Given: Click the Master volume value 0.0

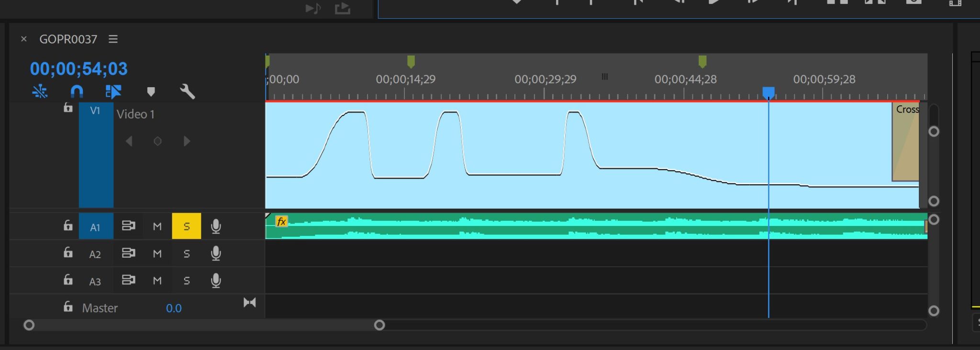Looking at the screenshot, I should click(x=174, y=308).
